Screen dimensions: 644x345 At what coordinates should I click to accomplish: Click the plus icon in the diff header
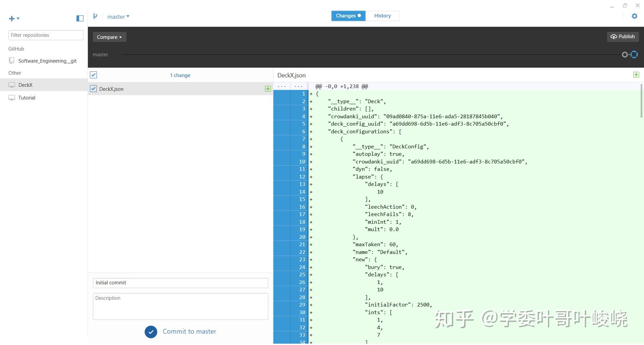point(636,75)
